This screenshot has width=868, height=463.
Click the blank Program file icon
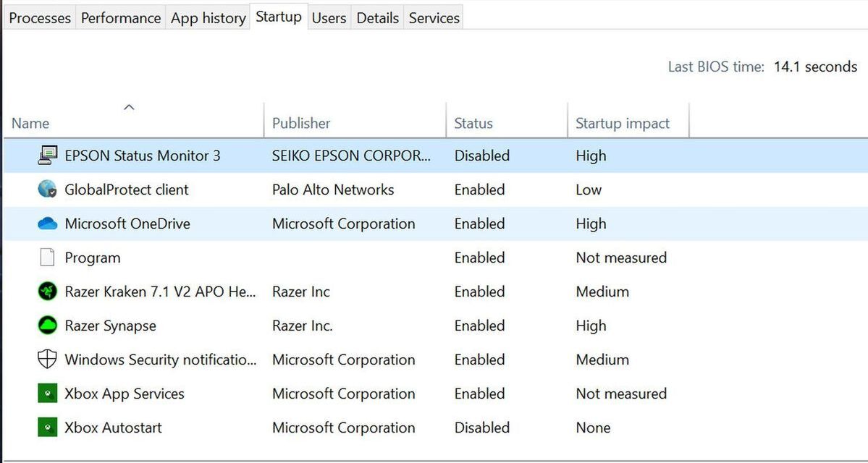(x=48, y=258)
